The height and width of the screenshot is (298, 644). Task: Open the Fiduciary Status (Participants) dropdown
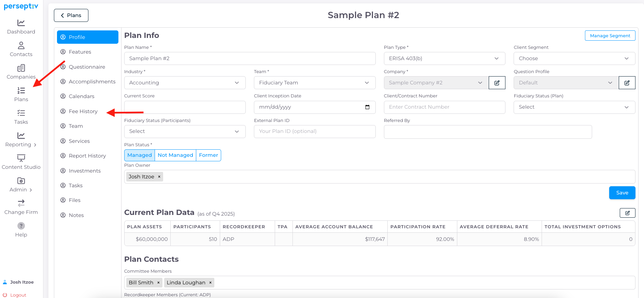pyautogui.click(x=185, y=132)
